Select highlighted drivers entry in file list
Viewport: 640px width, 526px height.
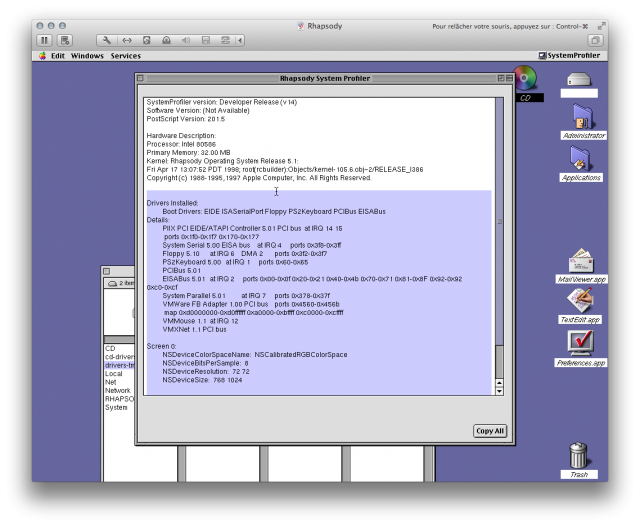120,365
